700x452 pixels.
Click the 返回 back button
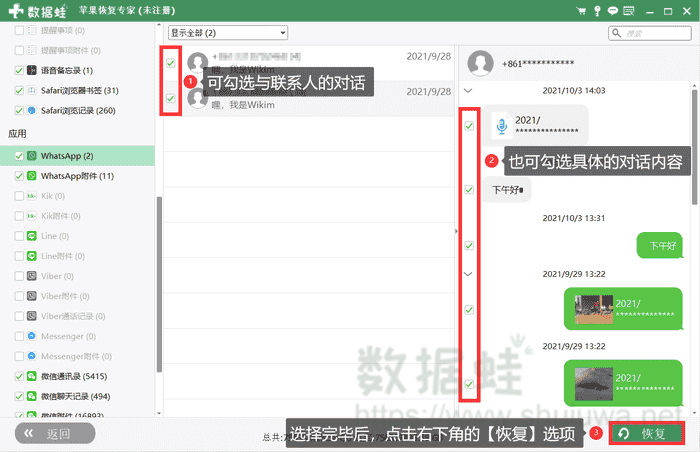[x=55, y=433]
